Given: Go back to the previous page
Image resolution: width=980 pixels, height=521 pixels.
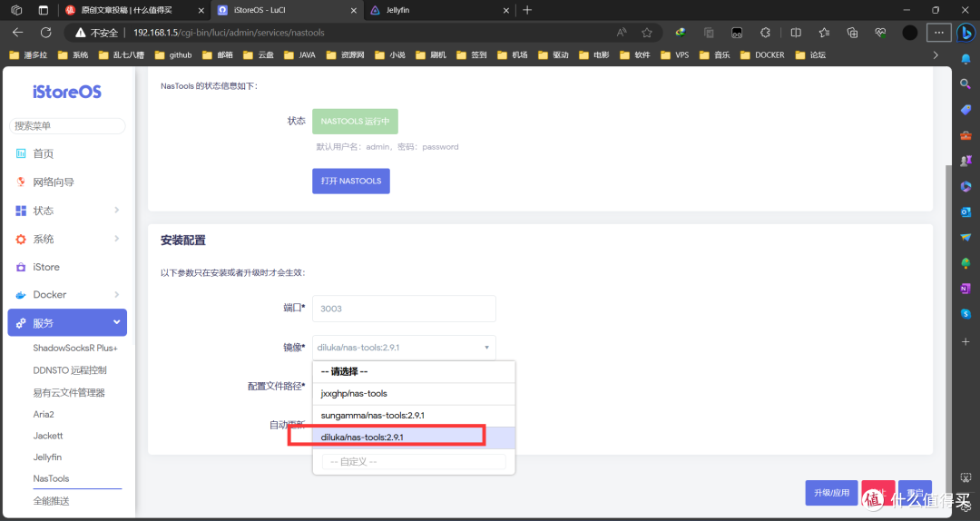Looking at the screenshot, I should [x=17, y=33].
